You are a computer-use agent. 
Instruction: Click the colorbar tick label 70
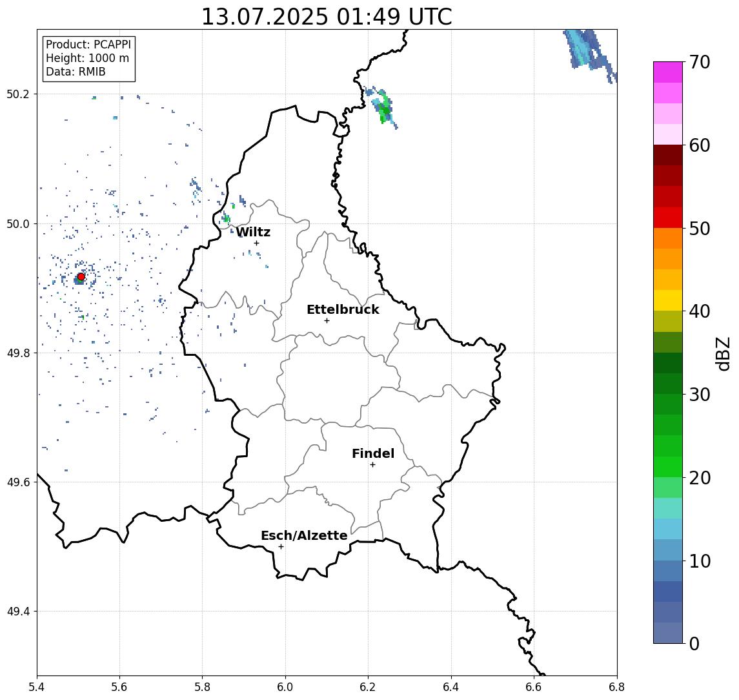click(700, 62)
